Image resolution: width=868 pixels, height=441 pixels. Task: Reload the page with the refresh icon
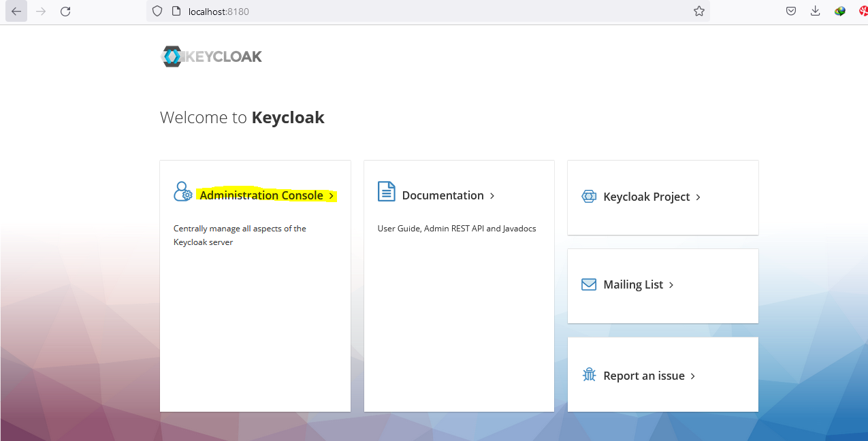pyautogui.click(x=65, y=11)
